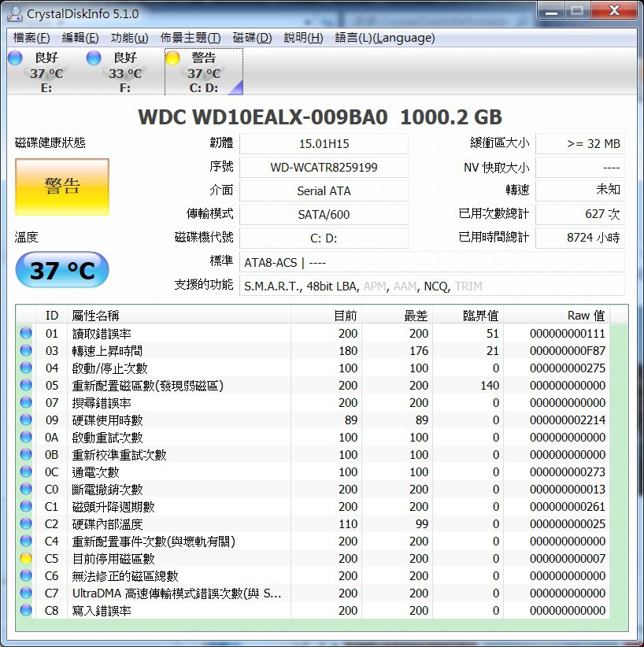Click the CrystalDiskInfo title bar app icon
The image size is (644, 647).
(15, 13)
